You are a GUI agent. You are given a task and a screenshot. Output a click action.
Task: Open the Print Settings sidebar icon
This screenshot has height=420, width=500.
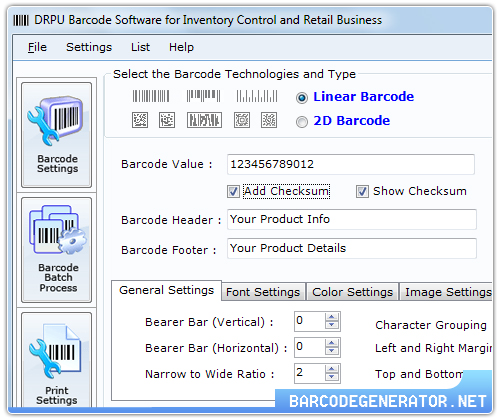(x=56, y=360)
